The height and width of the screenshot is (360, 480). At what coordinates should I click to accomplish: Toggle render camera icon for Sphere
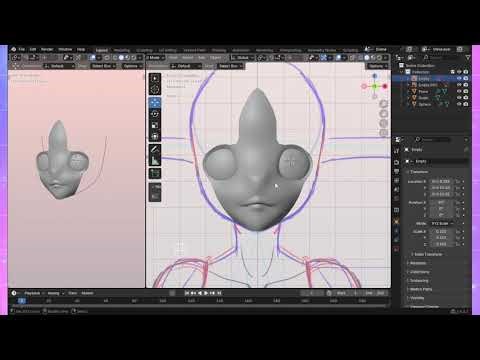coord(466,104)
